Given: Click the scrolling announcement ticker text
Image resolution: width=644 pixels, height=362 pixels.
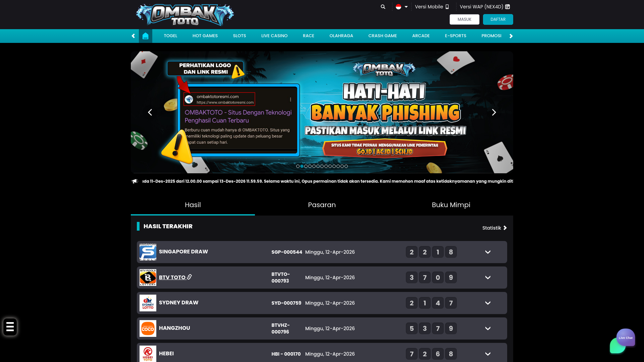Looking at the screenshot, I should [328, 181].
